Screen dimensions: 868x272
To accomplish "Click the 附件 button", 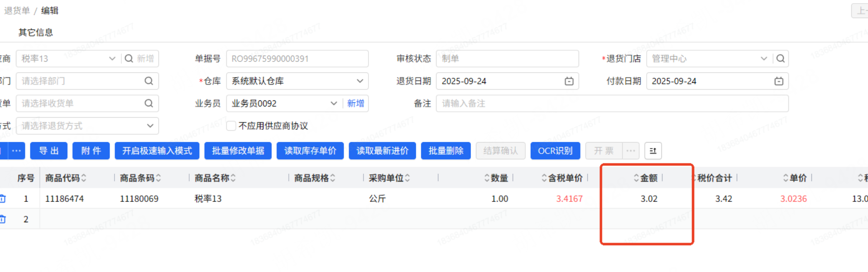I will pos(91,151).
